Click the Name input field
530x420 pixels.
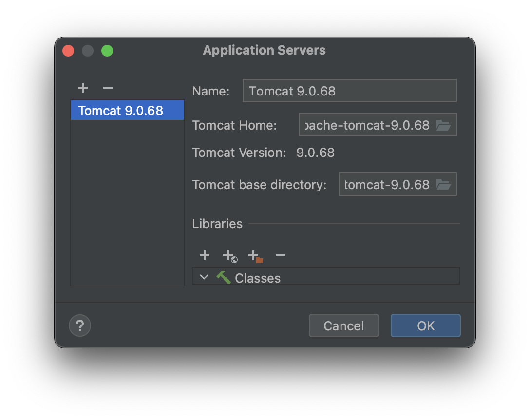coord(349,91)
